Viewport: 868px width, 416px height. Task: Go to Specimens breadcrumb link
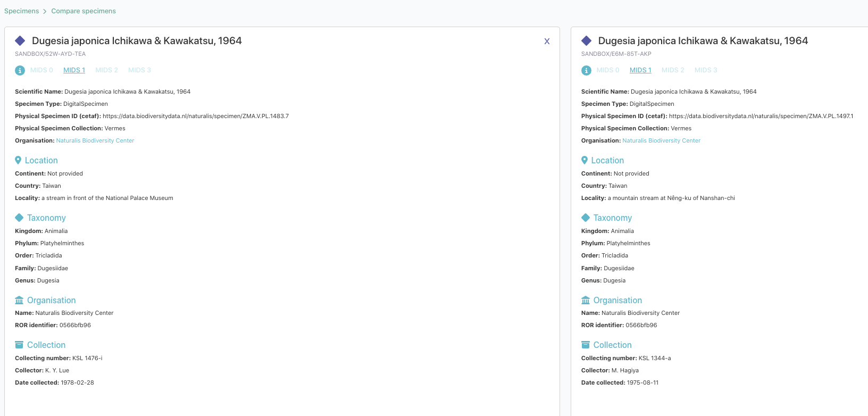(21, 11)
